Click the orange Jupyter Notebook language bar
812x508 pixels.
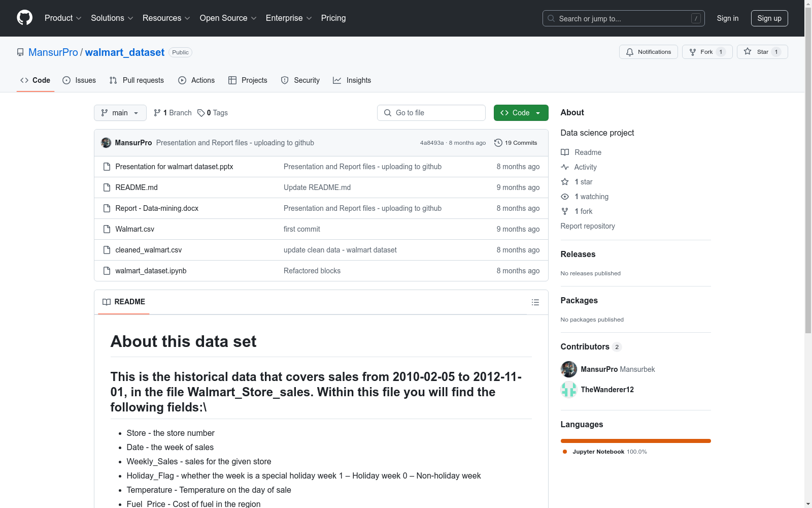[636, 441]
